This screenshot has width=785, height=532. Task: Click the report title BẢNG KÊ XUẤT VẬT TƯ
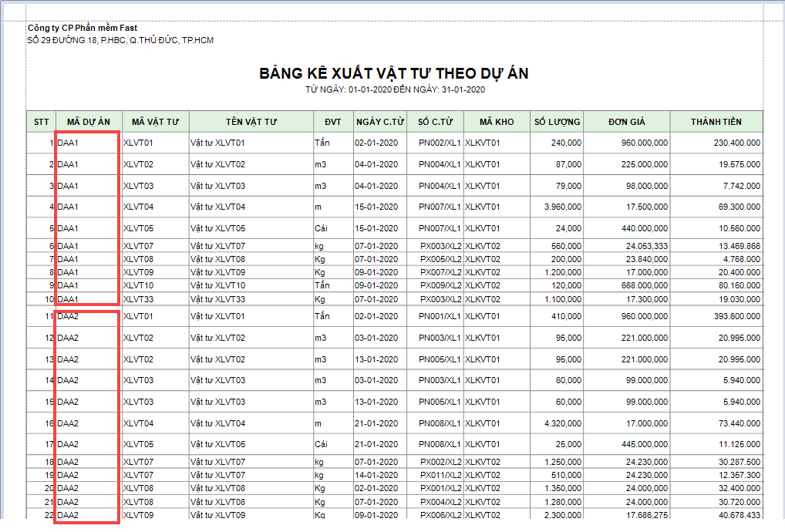393,73
